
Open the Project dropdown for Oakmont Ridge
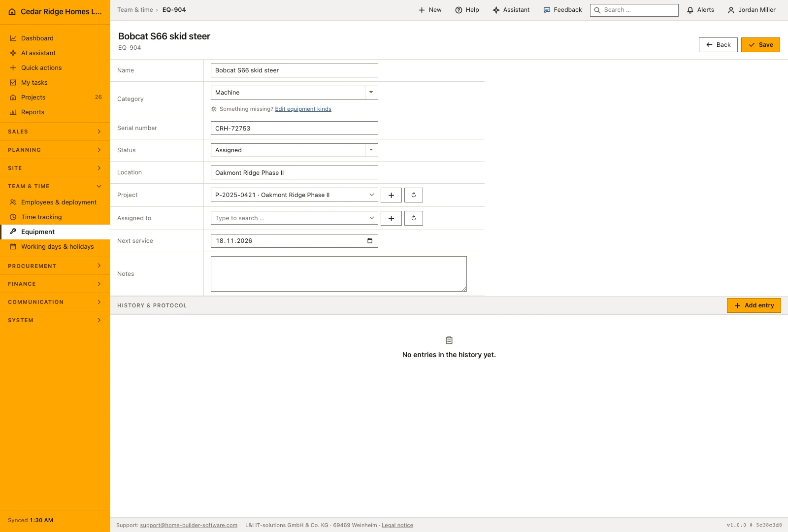tap(295, 195)
